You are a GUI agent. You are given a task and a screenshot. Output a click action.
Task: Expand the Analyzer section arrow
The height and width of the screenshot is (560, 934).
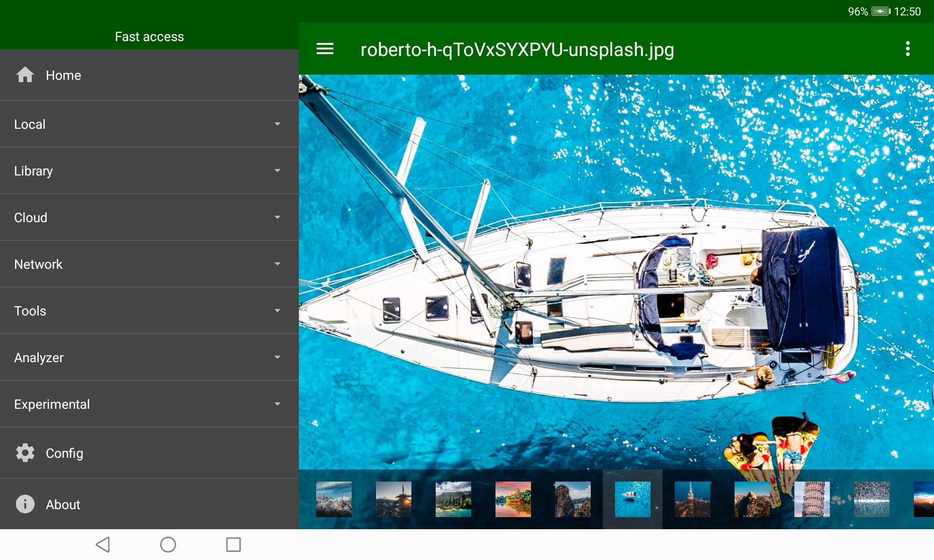[x=277, y=357]
